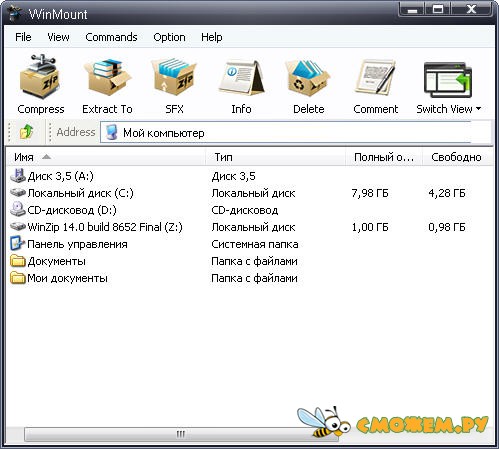Open the Extract To tool

(x=107, y=77)
